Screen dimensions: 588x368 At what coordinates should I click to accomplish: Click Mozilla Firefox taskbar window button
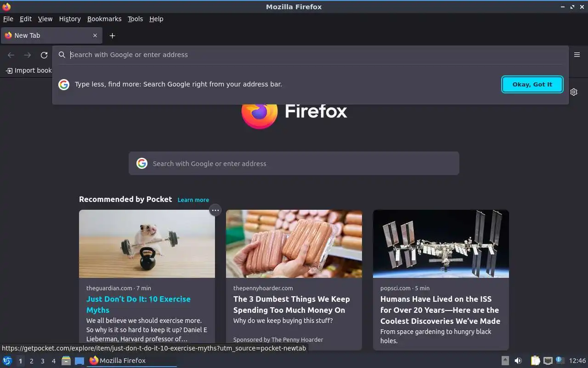[132, 361]
